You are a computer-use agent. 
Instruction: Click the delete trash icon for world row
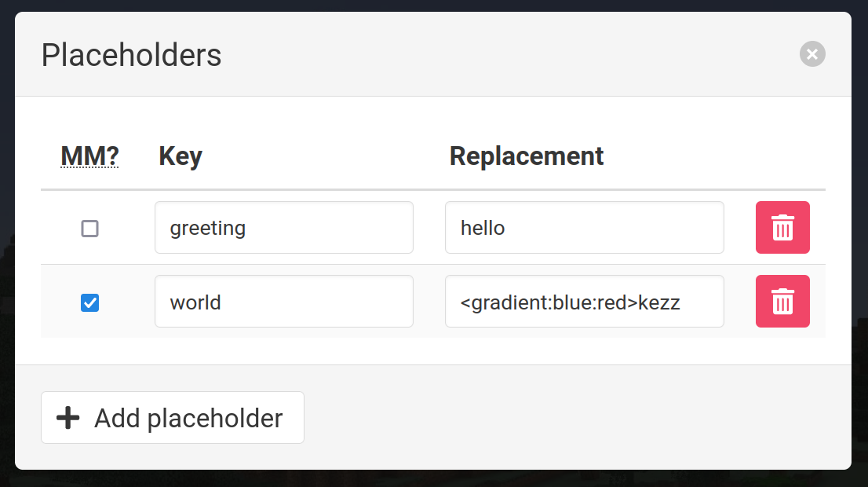coord(782,301)
